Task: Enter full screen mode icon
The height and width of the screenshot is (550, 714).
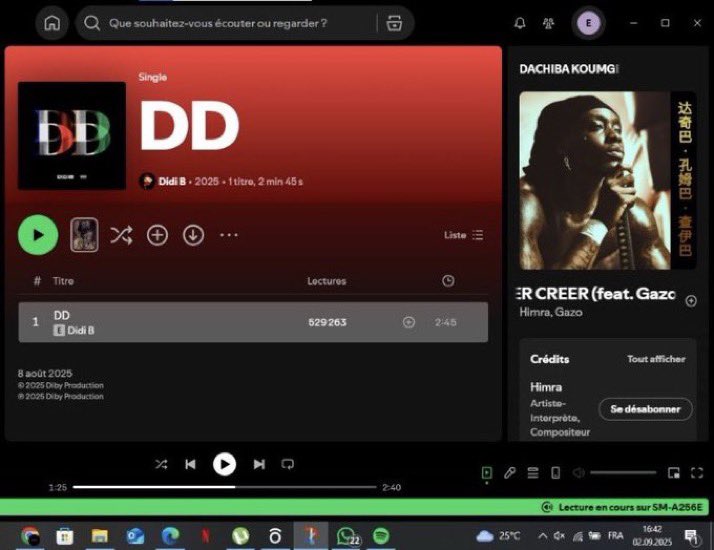Action: 697,473
